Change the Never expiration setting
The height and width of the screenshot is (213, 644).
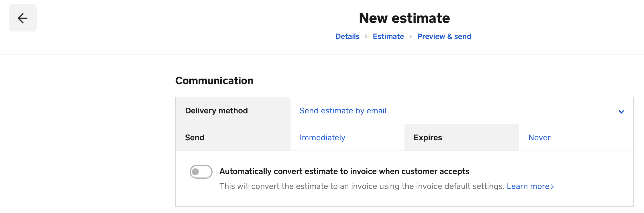[539, 138]
